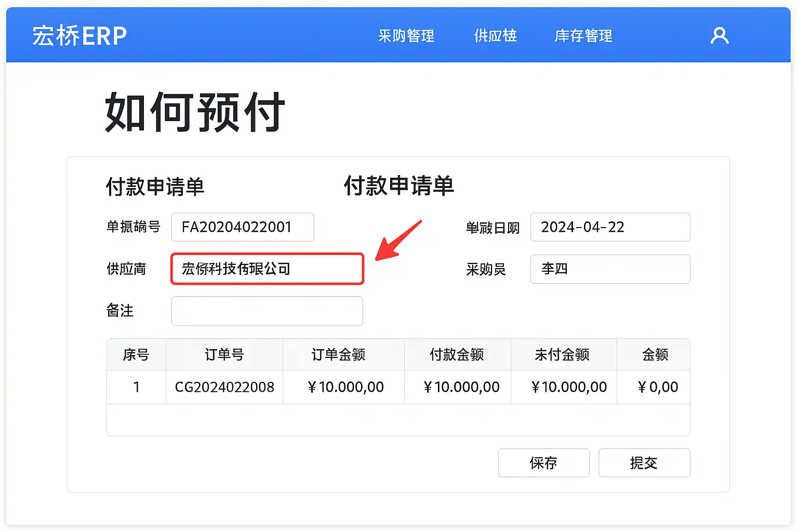This screenshot has width=798, height=532.
Task: Click the last 金额 column header
Action: click(654, 355)
